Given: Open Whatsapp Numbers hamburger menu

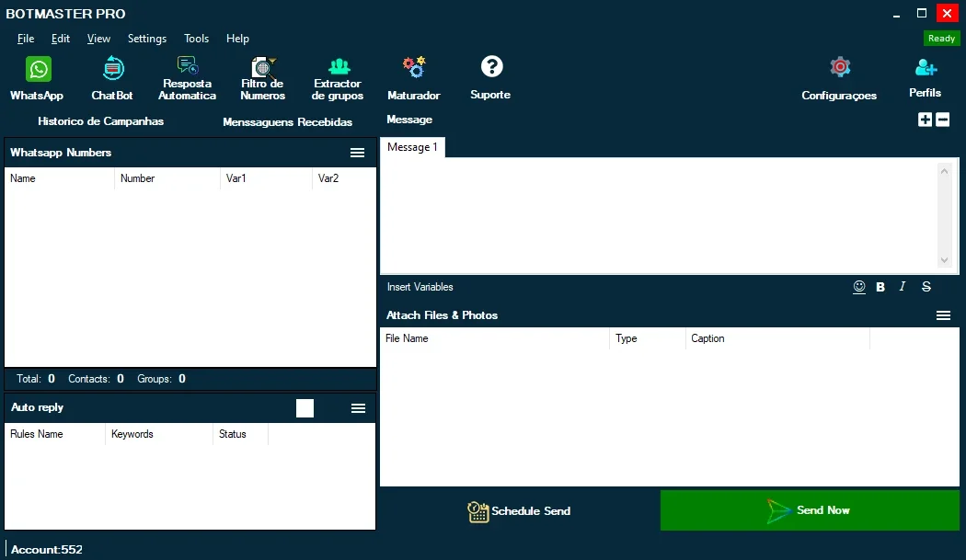Looking at the screenshot, I should pos(357,153).
